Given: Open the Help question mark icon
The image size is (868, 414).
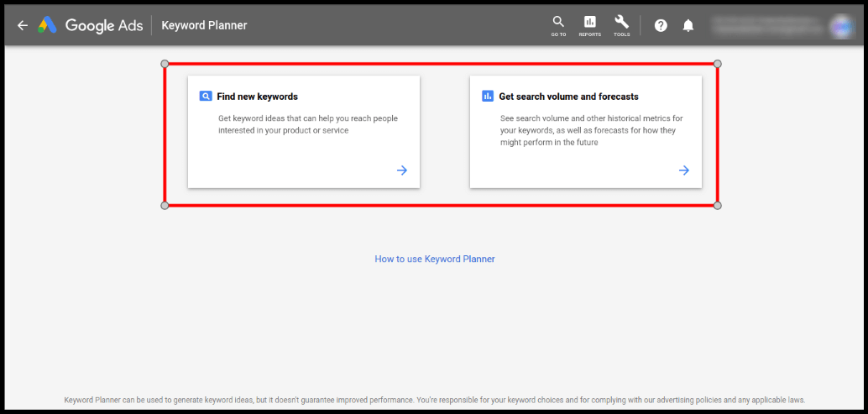Looking at the screenshot, I should (x=661, y=25).
